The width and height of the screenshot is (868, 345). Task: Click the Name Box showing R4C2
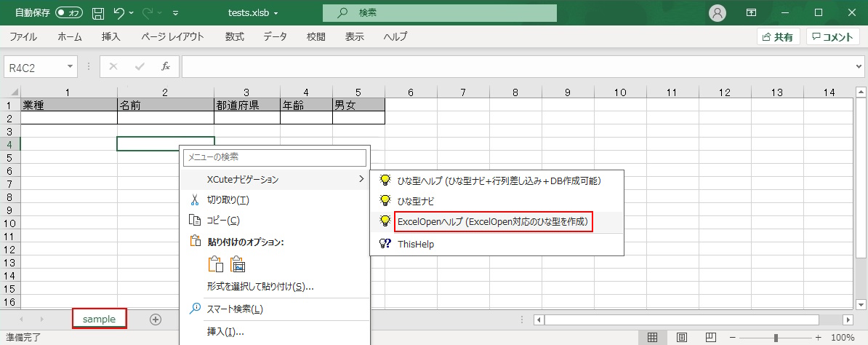[35, 66]
